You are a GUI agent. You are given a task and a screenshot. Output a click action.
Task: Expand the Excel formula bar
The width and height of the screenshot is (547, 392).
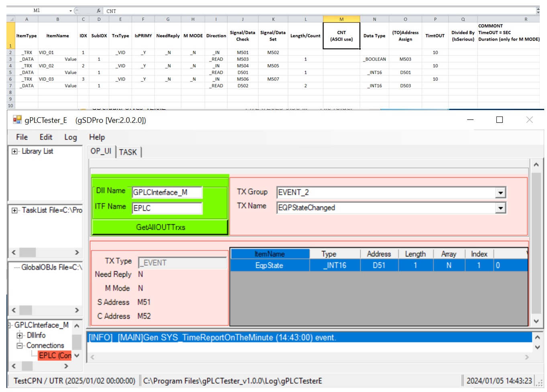tap(538, 11)
